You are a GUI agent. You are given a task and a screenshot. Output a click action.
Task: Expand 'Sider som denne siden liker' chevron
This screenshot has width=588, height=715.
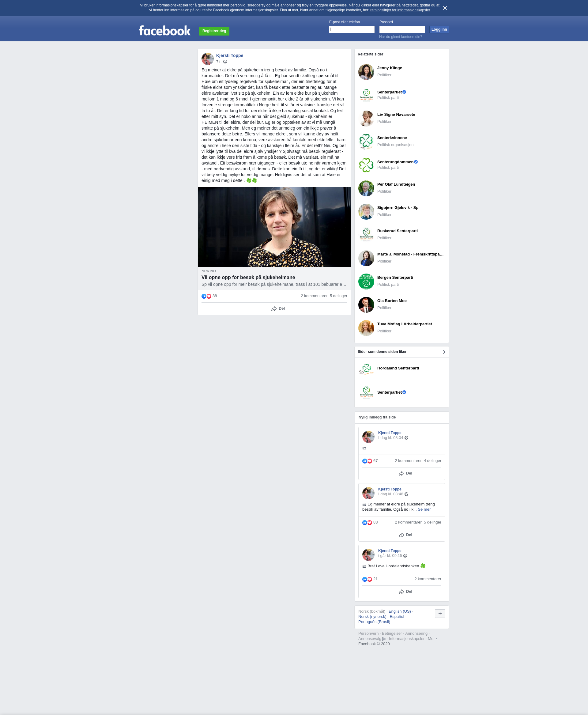tap(444, 352)
